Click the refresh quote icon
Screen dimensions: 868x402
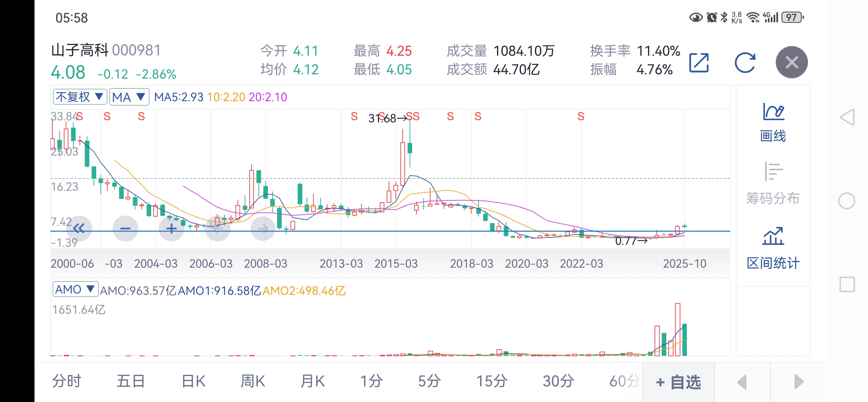[745, 63]
